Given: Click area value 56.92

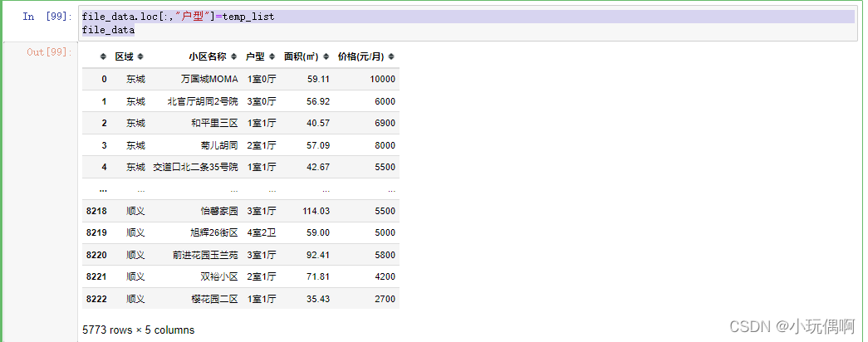Looking at the screenshot, I should pyautogui.click(x=318, y=101).
